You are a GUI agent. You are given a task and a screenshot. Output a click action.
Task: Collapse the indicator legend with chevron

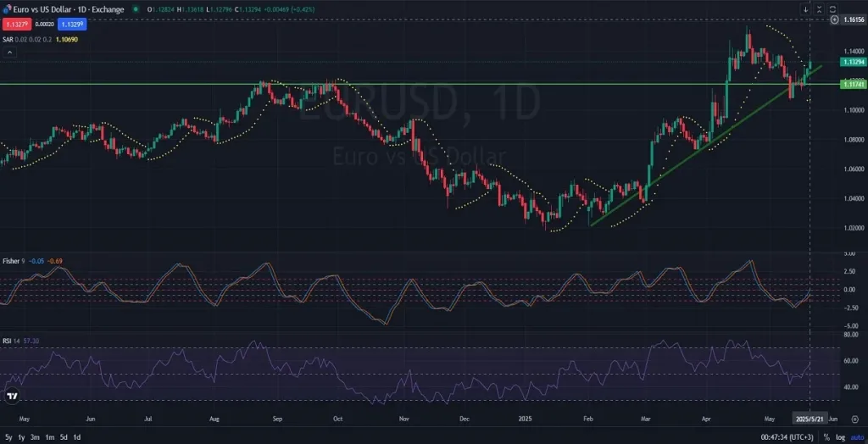pyautogui.click(x=9, y=53)
